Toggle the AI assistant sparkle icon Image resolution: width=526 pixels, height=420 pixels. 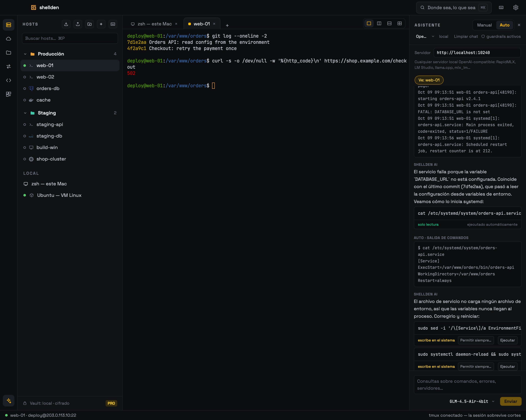(x=9, y=400)
